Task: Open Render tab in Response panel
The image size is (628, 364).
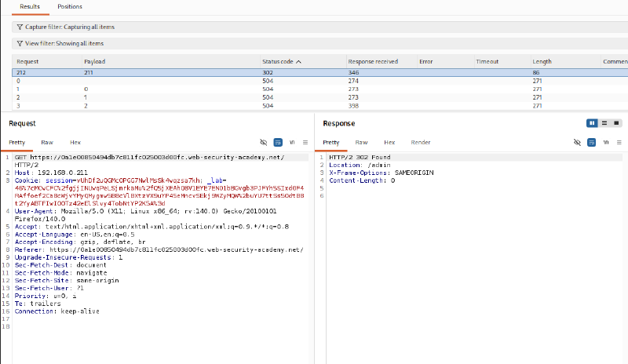Action: tap(421, 142)
